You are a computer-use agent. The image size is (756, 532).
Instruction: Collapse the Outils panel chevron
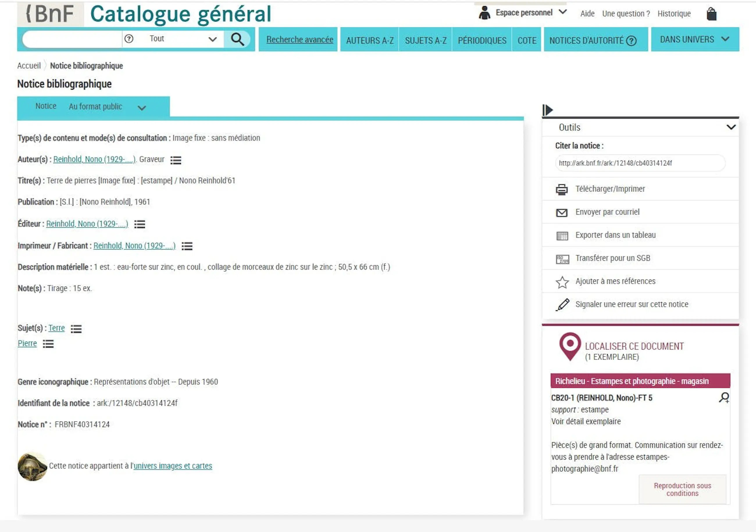[x=731, y=127]
